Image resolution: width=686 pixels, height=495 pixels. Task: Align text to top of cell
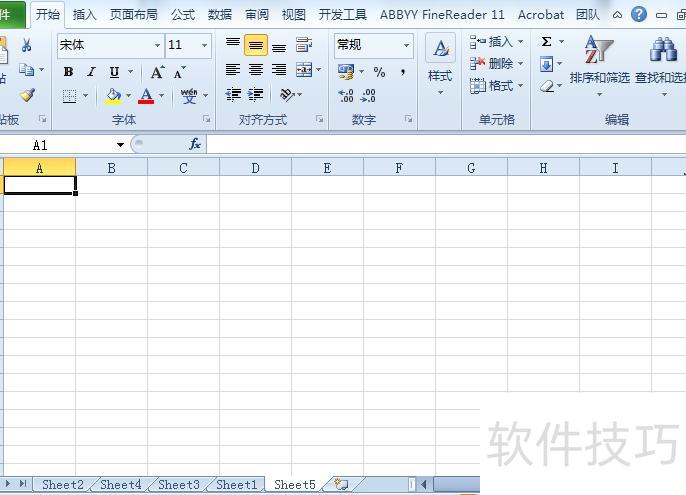pos(233,44)
